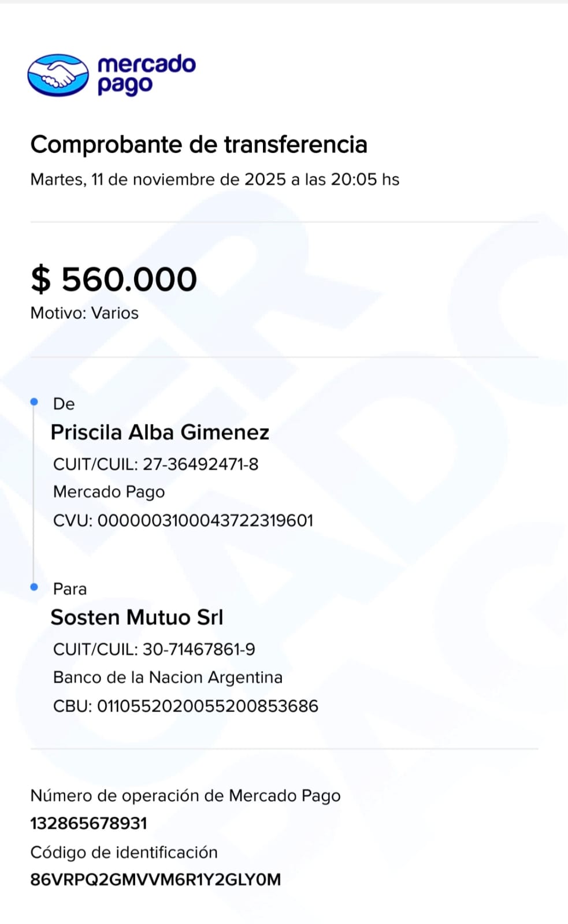Click "Banco de la Nacion Argentina" text

pyautogui.click(x=168, y=677)
